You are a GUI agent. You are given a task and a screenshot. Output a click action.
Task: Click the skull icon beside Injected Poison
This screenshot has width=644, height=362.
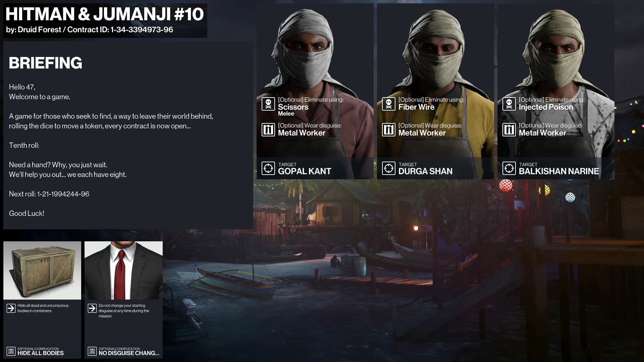pyautogui.click(x=509, y=104)
